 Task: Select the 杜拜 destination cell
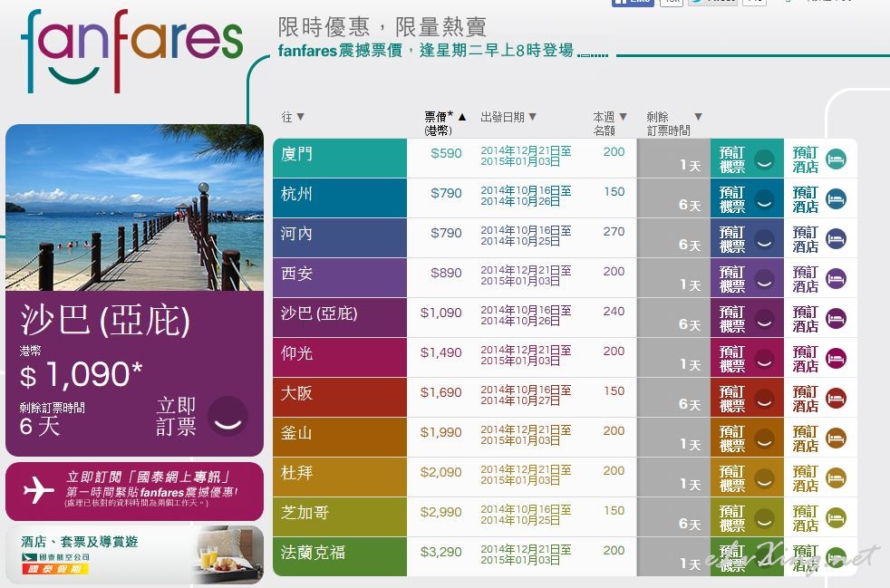pyautogui.click(x=340, y=477)
